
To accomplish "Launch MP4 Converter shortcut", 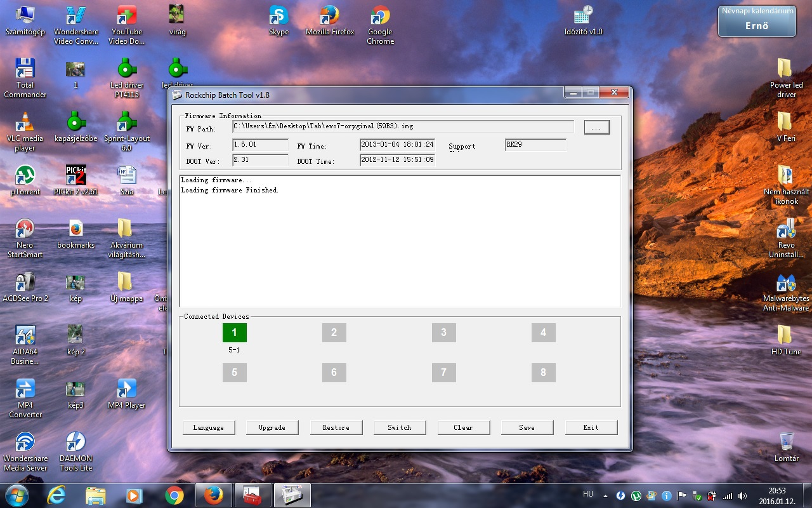I will pos(25,398).
